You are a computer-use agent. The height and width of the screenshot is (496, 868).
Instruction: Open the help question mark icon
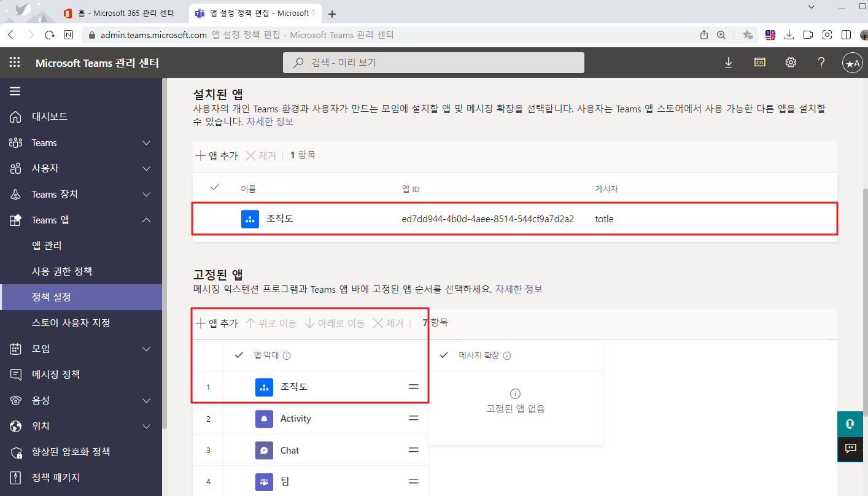821,63
